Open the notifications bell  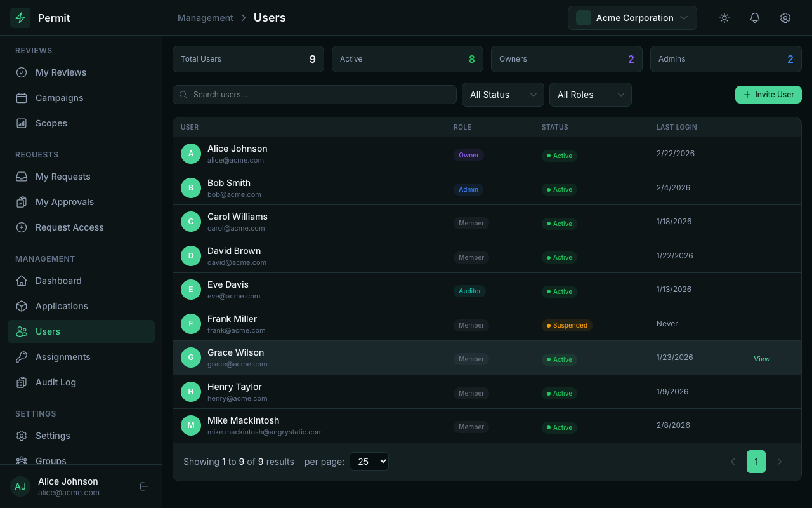(x=755, y=18)
